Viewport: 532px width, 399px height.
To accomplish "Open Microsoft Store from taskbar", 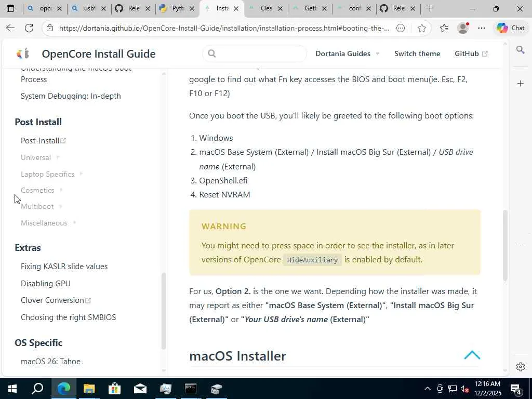I will (x=114, y=389).
